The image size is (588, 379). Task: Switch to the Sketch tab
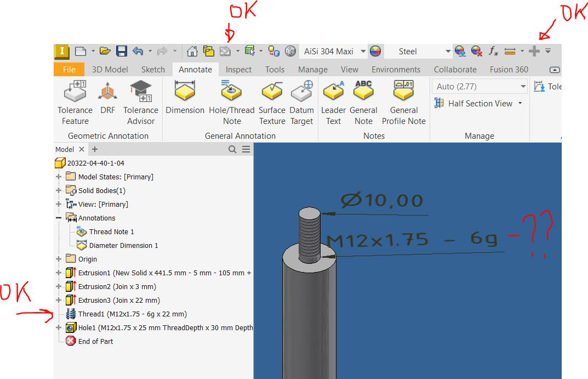tap(153, 70)
